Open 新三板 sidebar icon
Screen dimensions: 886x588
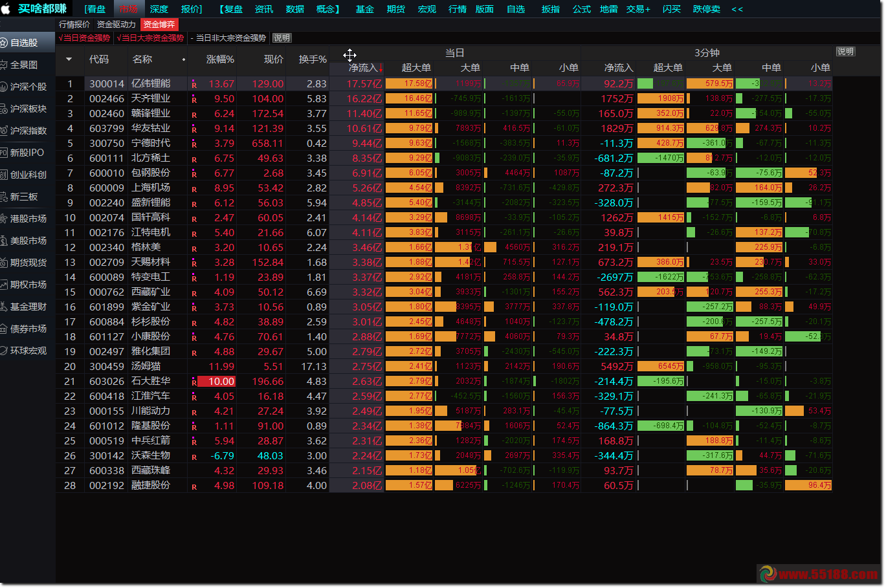pyautogui.click(x=4, y=197)
